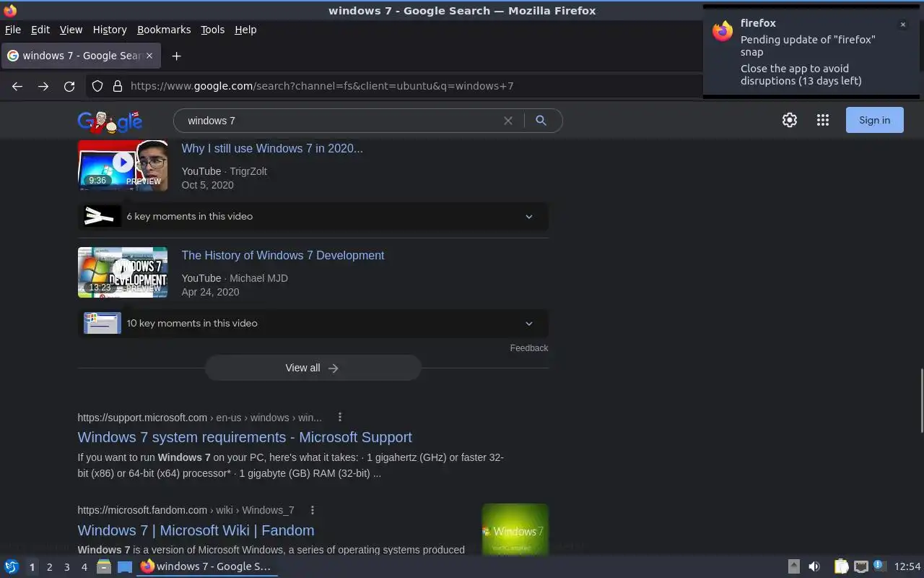Screen dimensions: 924x578
Task: Open the View menu
Action: point(71,30)
